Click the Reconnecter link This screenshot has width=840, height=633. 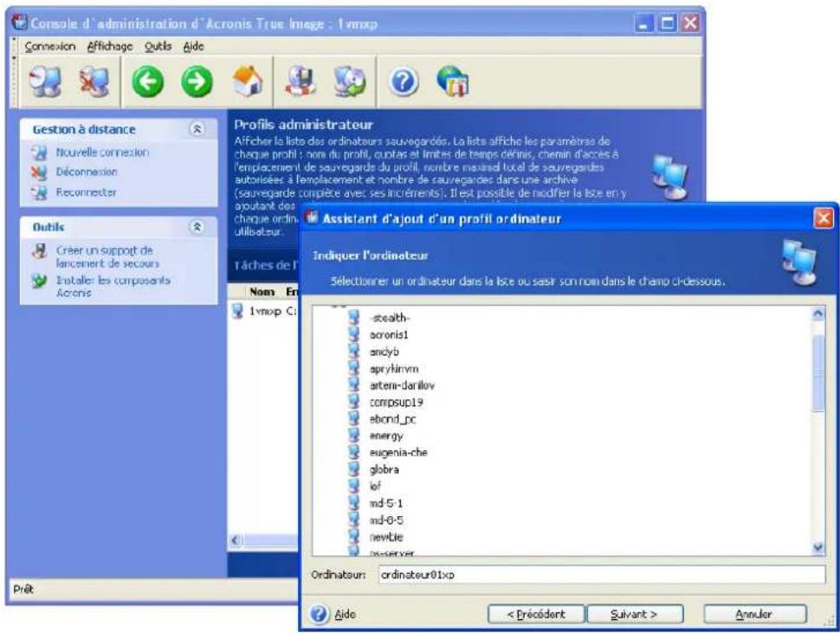coord(86,192)
